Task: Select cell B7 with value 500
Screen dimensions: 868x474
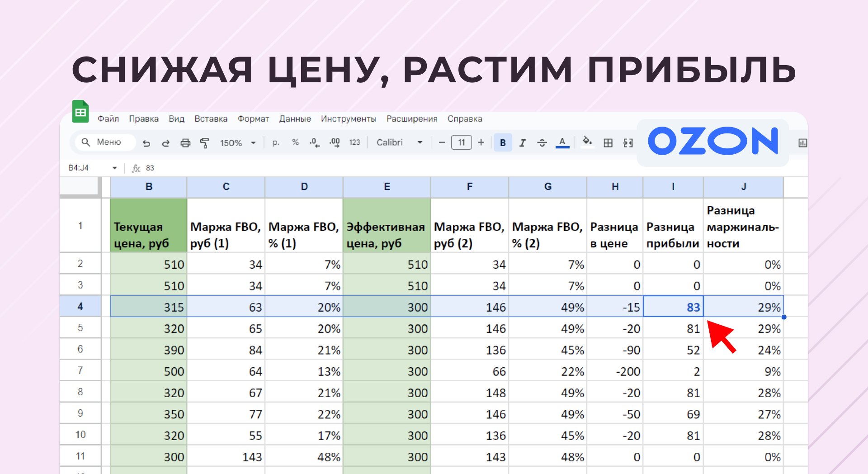Action: coord(149,371)
